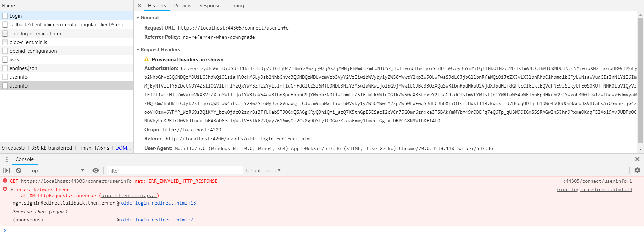
Task: Select the engines.json request
Action: 23,68
